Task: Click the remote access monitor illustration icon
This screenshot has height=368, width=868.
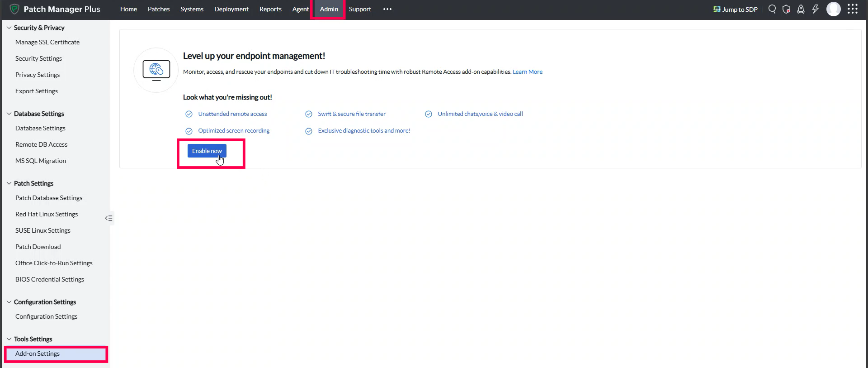Action: (156, 71)
